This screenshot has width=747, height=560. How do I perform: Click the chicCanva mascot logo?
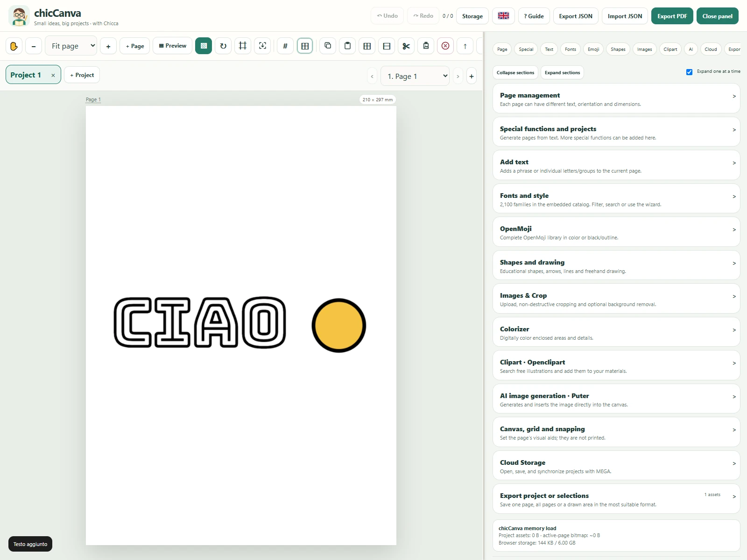(19, 16)
